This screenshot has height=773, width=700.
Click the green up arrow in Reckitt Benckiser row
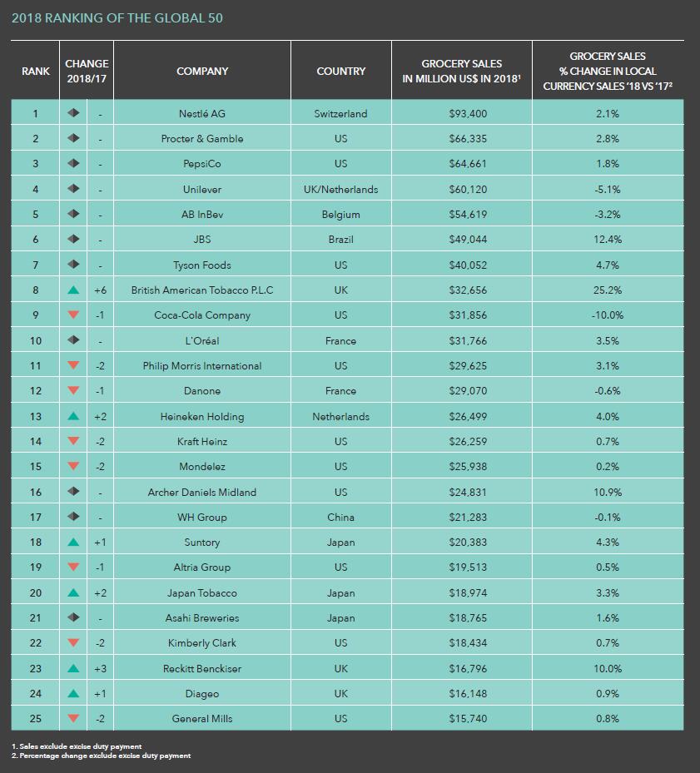(x=73, y=668)
